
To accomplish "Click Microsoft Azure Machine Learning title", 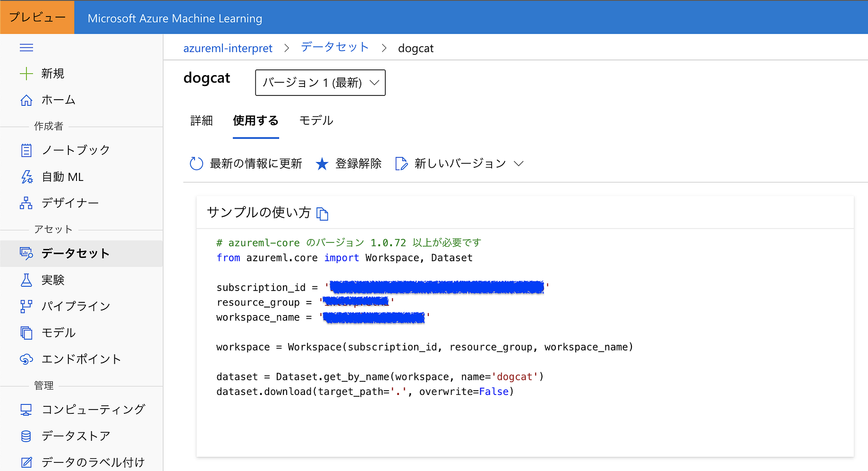I will click(175, 18).
